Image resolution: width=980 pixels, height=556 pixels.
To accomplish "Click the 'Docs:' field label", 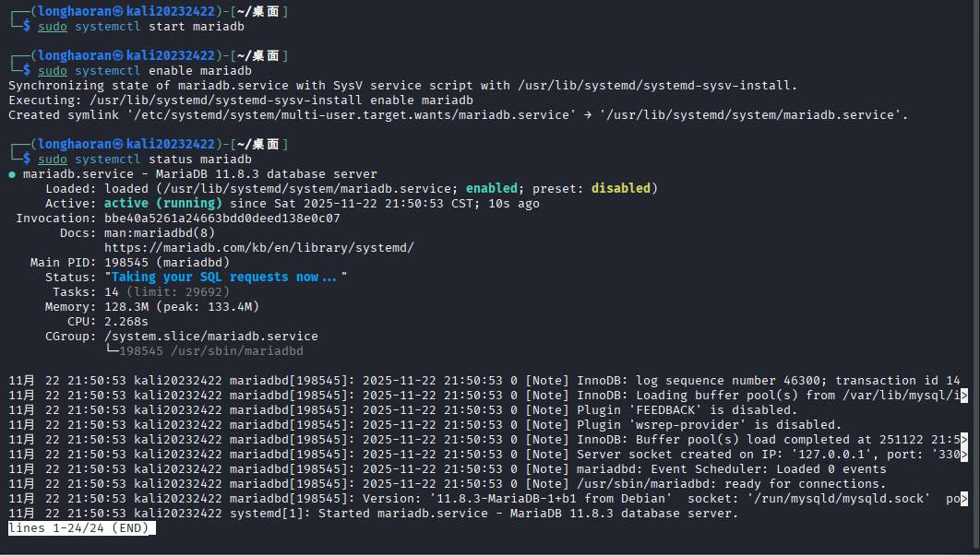I will (78, 233).
